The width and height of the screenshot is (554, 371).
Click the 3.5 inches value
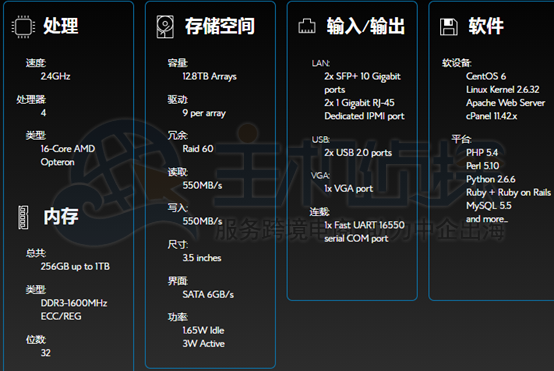pos(202,258)
